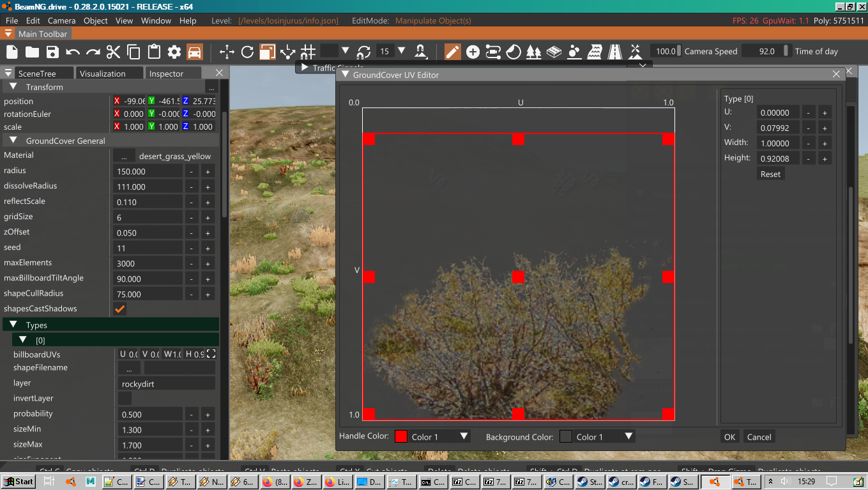Uncheck the shapesCastShadows checkbox
868x490 pixels.
coord(119,309)
